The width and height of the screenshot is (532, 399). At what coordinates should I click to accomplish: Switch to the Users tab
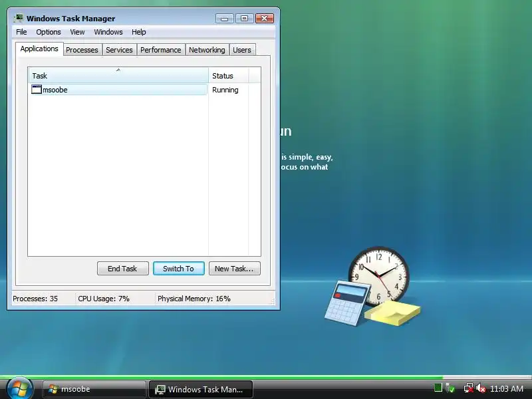pos(242,50)
